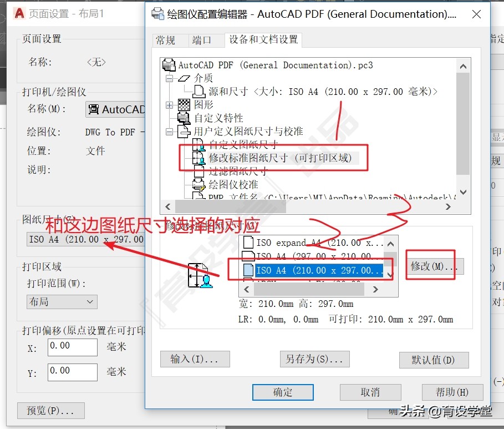This screenshot has height=429, width=504.
Task: Click the 过滤图纸尺寸 (filter paper sizes) icon
Action: [199, 172]
